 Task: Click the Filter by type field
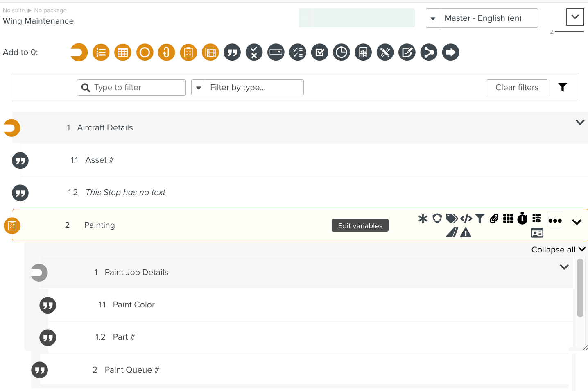coord(254,87)
